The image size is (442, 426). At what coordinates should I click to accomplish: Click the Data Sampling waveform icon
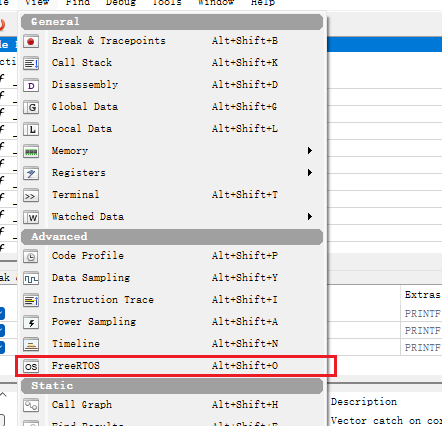(31, 278)
